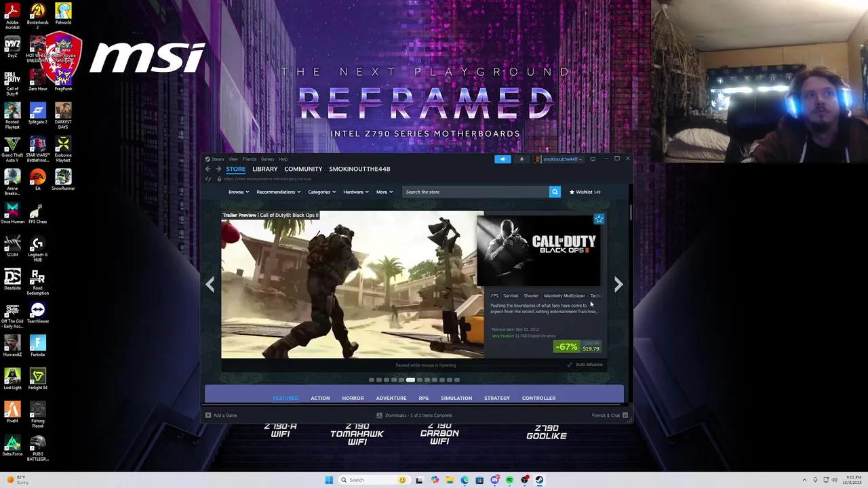868x488 pixels.
Task: Open File Explorer from the taskbar
Action: coord(450,480)
